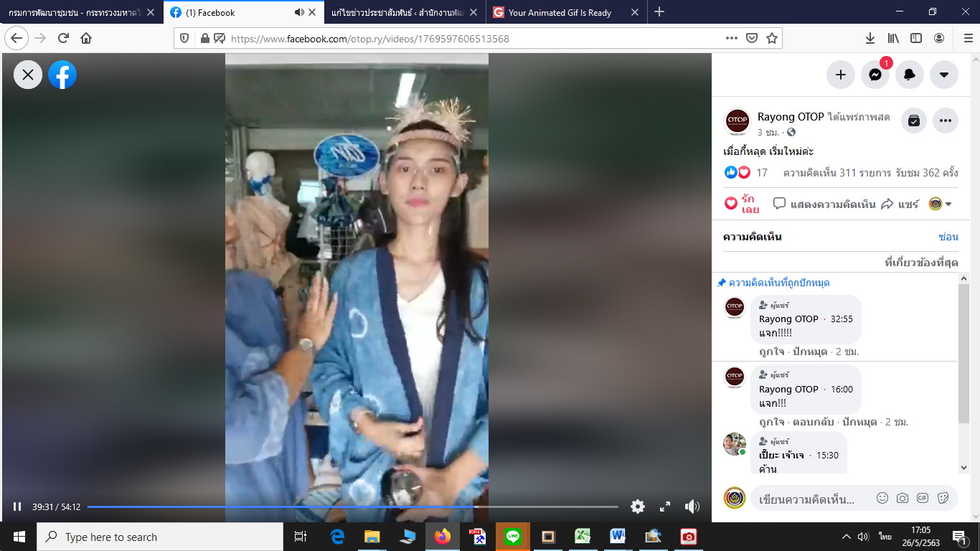The height and width of the screenshot is (551, 980).
Task: Open LINE from the taskbar
Action: (x=514, y=536)
